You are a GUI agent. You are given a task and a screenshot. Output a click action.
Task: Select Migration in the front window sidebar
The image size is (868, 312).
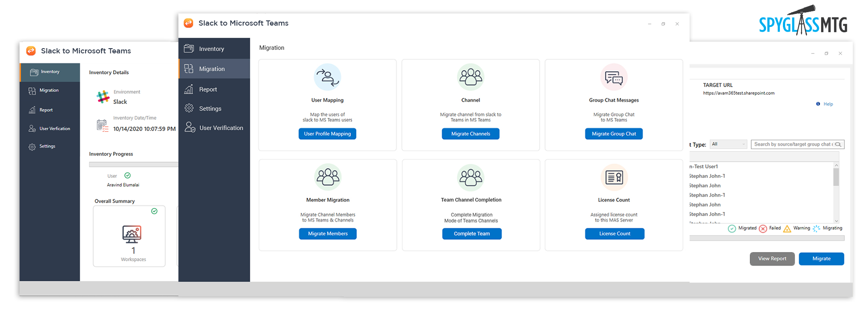tap(214, 69)
